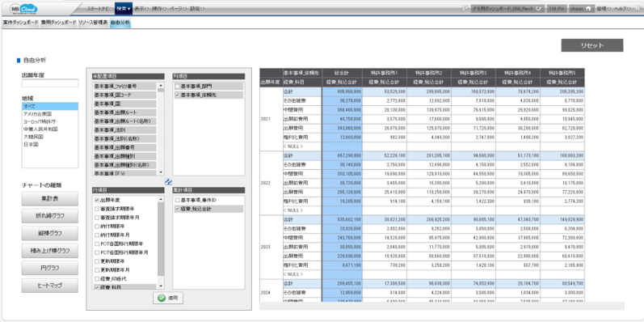Uncheck the 経費_税込合計 aggregate item
The width and height of the screenshot is (644, 322).
pos(178,209)
